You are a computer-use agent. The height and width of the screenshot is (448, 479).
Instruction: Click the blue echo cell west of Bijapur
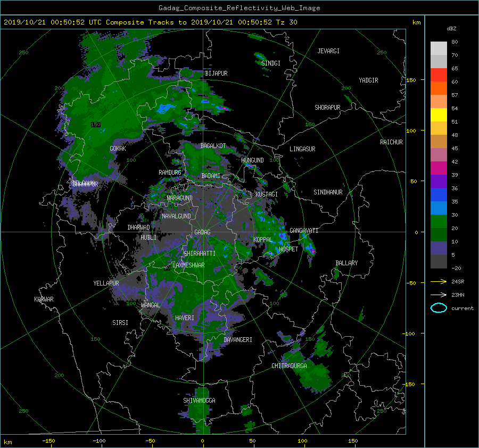coord(167,108)
